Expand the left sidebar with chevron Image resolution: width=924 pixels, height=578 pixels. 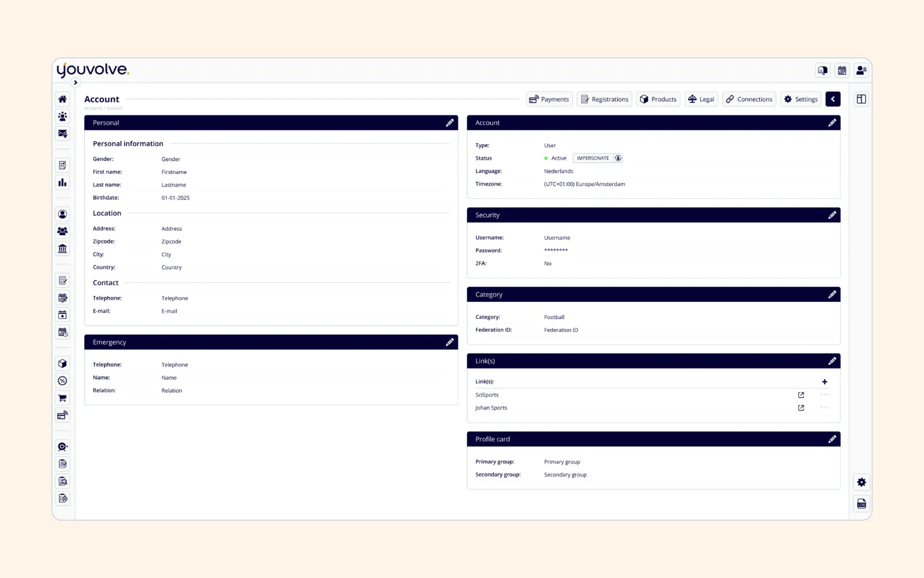coord(75,83)
